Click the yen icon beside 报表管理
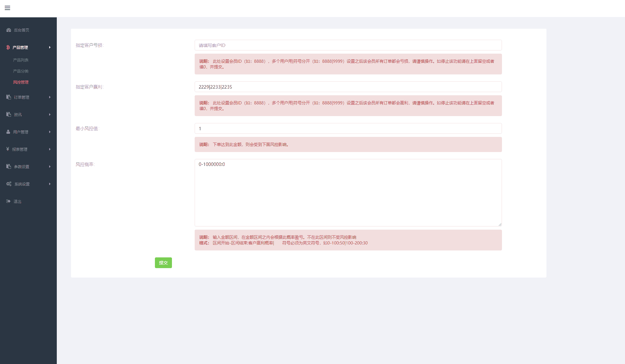Image resolution: width=625 pixels, height=364 pixels. (x=8, y=149)
